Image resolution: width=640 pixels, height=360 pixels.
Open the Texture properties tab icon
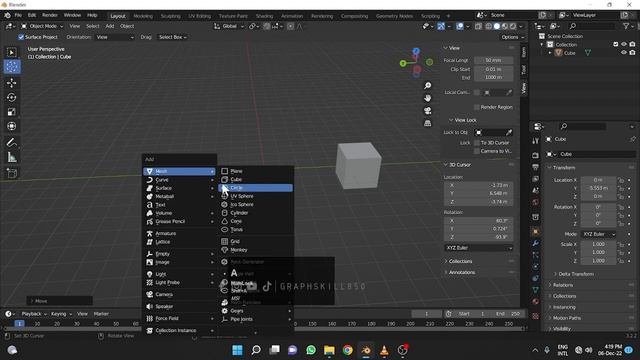[x=536, y=316]
